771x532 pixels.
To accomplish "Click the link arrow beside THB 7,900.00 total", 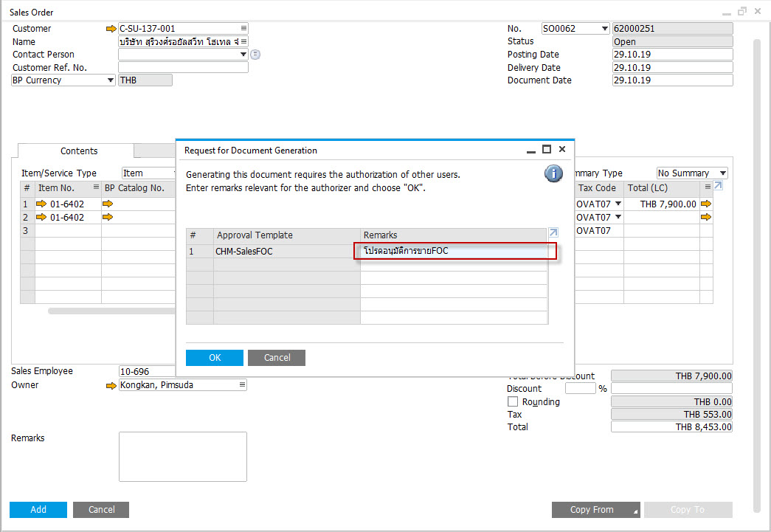I will click(706, 204).
